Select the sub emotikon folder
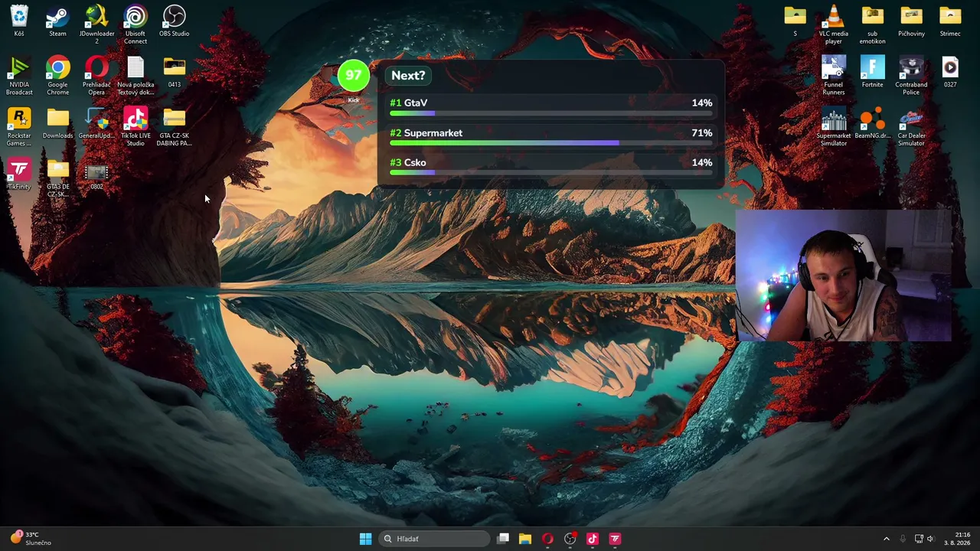 click(x=872, y=24)
